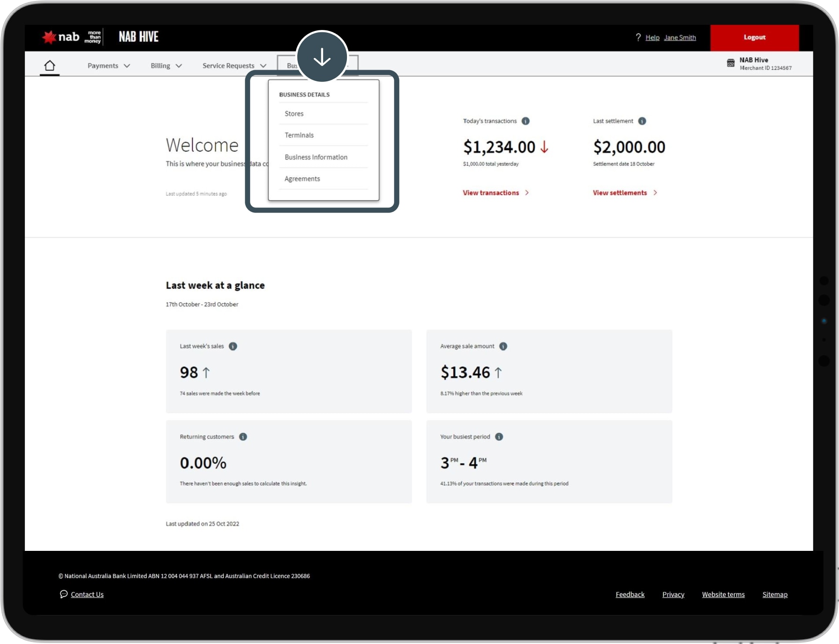Click info icon beside Last settlement

tap(642, 121)
